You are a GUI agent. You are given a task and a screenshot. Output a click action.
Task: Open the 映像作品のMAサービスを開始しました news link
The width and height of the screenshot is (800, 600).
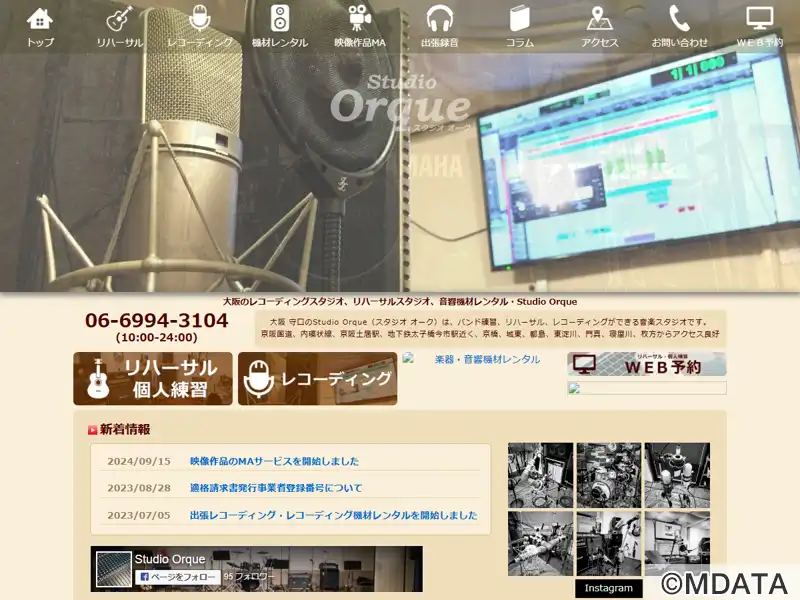[274, 461]
